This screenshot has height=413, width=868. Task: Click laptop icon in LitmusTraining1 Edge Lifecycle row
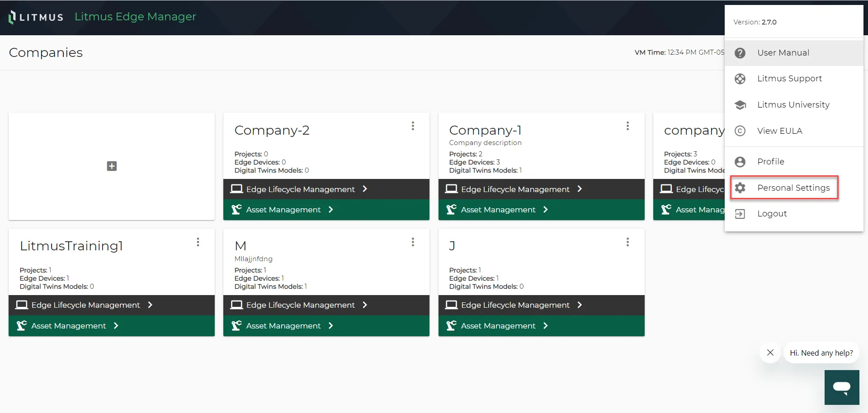[22, 305]
